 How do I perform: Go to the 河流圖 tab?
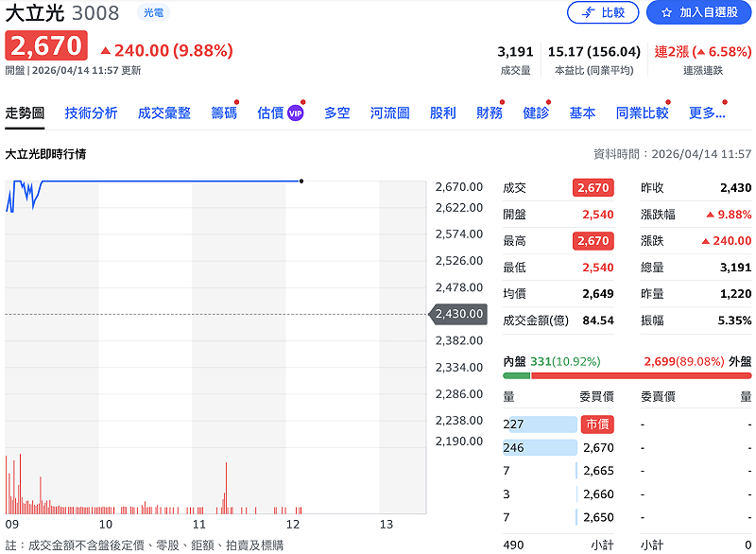pyautogui.click(x=389, y=113)
